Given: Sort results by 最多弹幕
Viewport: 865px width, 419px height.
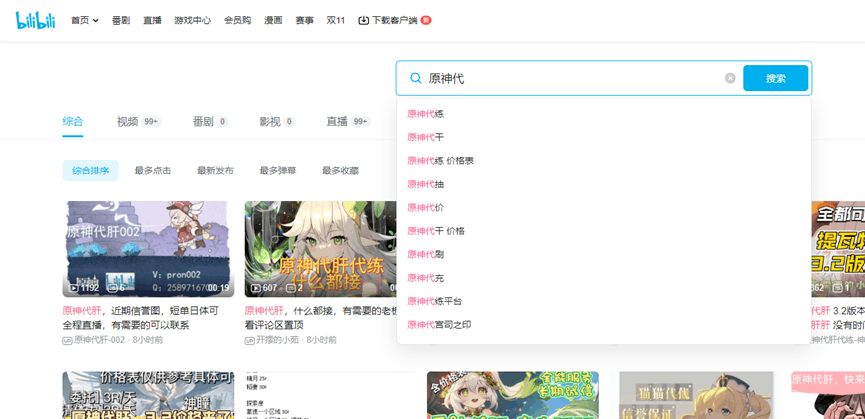Looking at the screenshot, I should [x=278, y=171].
